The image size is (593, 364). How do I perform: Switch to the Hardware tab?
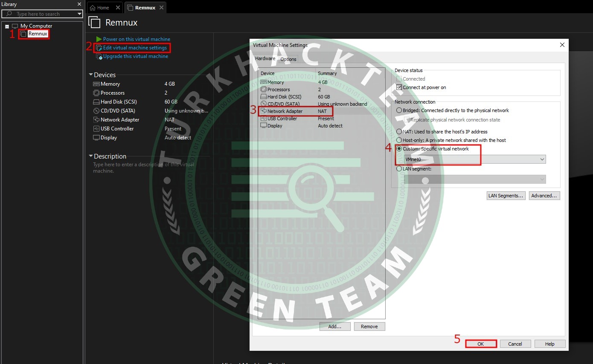tap(265, 58)
